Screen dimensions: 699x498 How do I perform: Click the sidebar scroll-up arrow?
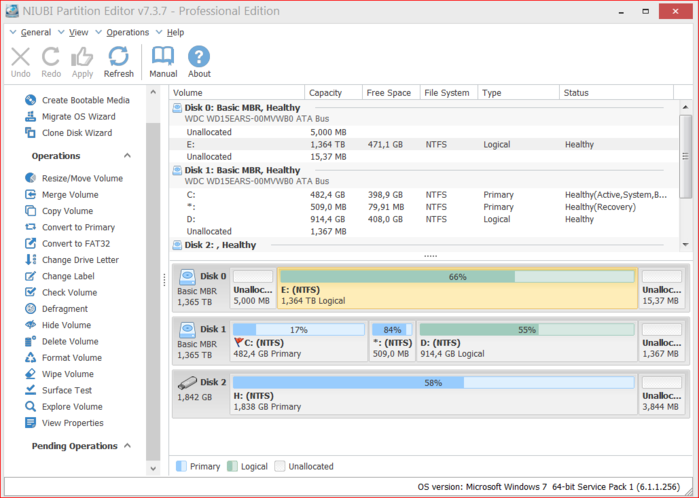153,92
